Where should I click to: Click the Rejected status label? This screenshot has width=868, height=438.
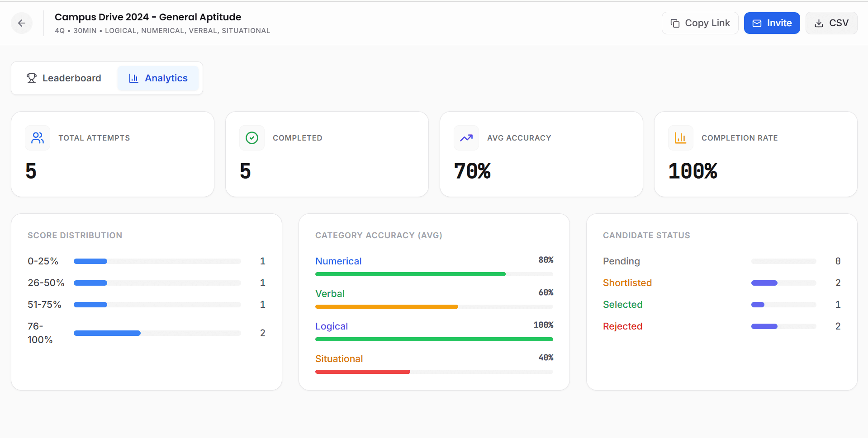click(622, 326)
